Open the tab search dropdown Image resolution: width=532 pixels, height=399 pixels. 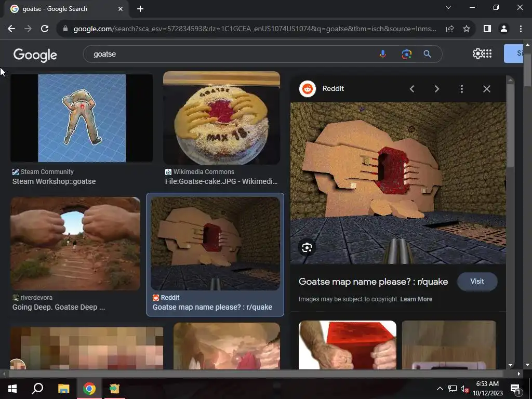(448, 7)
